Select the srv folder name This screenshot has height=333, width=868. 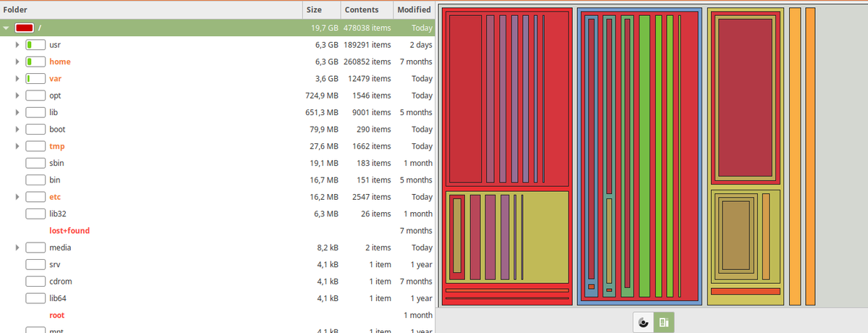click(x=55, y=264)
